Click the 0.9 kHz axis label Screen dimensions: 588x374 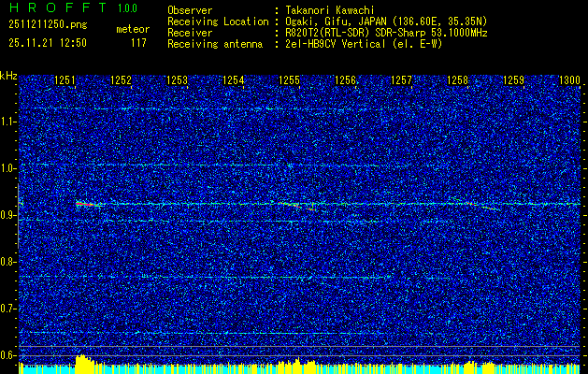pos(8,215)
